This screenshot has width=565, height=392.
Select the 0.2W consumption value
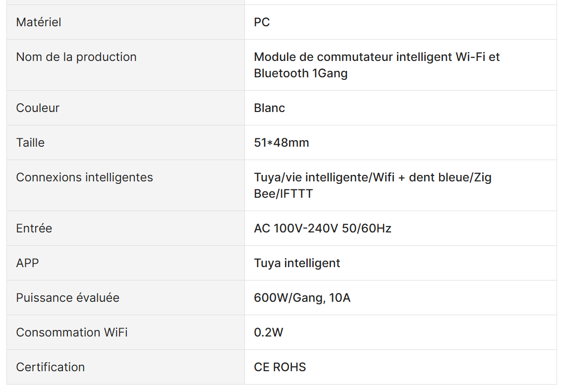click(269, 332)
